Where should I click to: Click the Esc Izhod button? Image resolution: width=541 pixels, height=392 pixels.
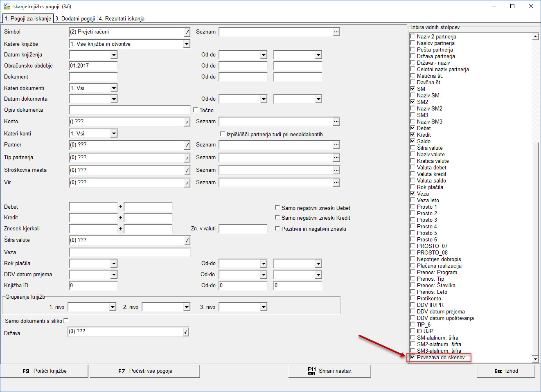506,371
